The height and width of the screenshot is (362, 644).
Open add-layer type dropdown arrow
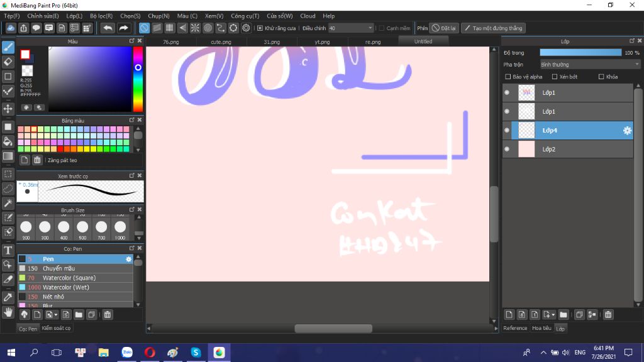[x=553, y=315]
